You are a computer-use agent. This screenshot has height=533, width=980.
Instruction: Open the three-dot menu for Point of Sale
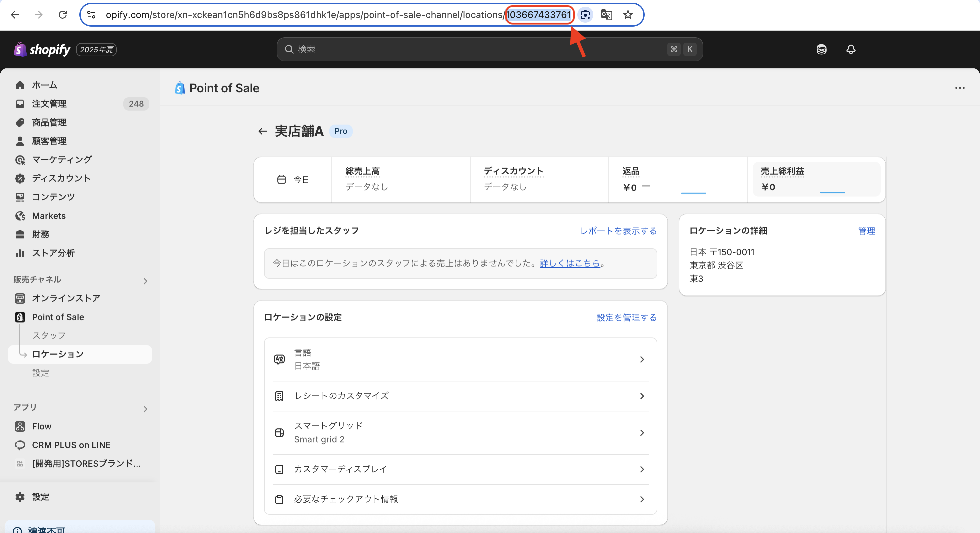click(x=959, y=88)
